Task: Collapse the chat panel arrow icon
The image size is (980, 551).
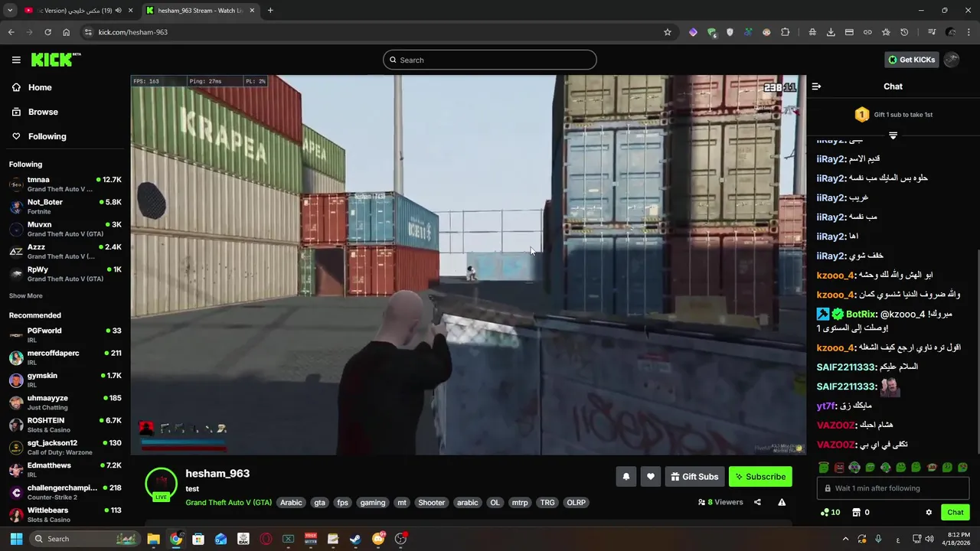Action: pos(816,86)
